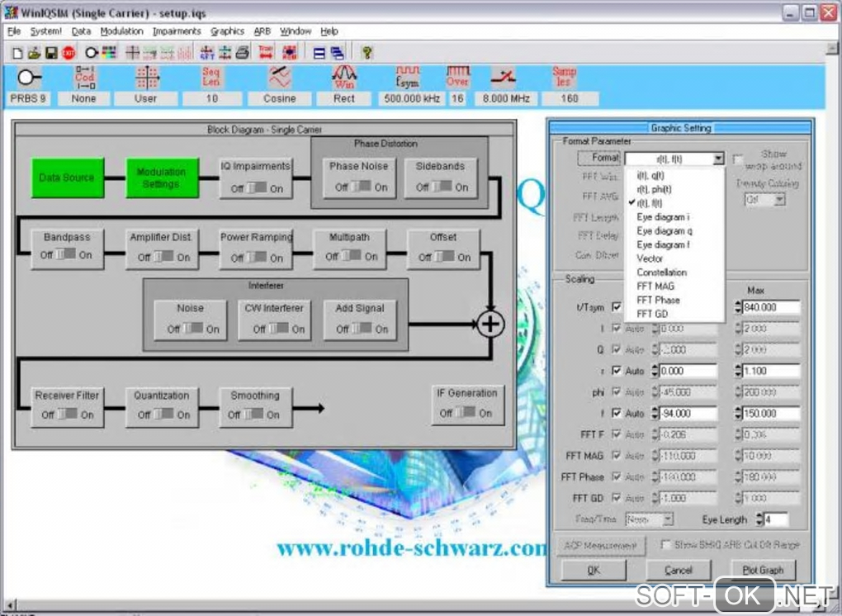The image size is (842, 616).
Task: Toggle the CW Interferer switch
Action: (x=279, y=328)
